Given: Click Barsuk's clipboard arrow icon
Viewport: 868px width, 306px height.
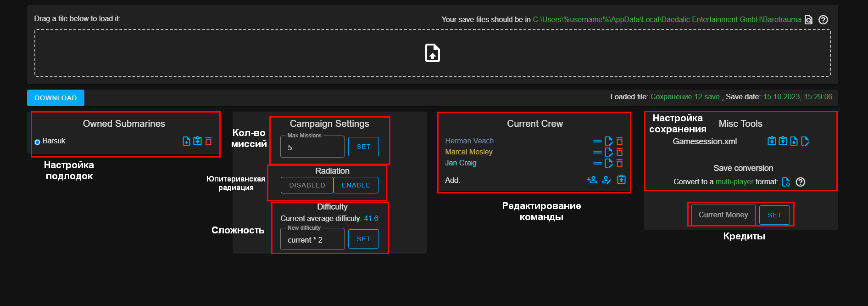Looking at the screenshot, I should click(197, 141).
